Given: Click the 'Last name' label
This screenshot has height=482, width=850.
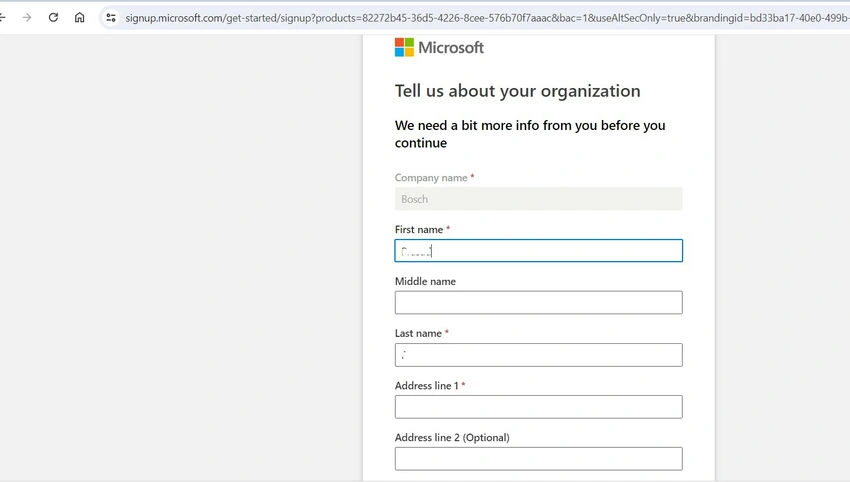Looking at the screenshot, I should 418,333.
